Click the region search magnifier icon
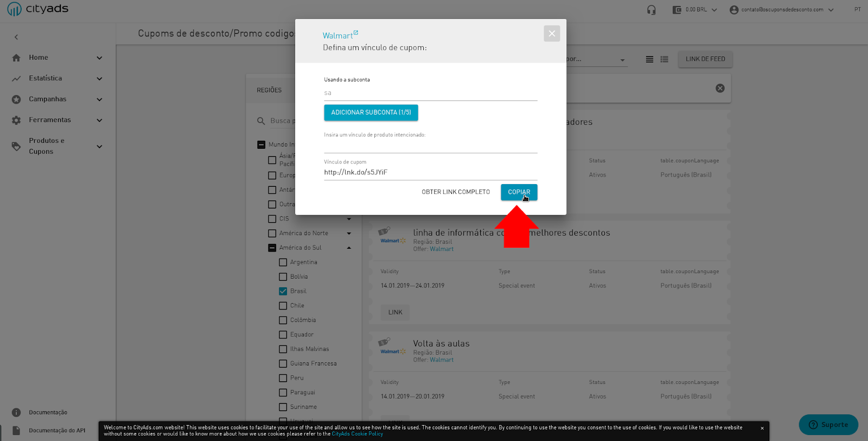Image resolution: width=868 pixels, height=441 pixels. (261, 121)
